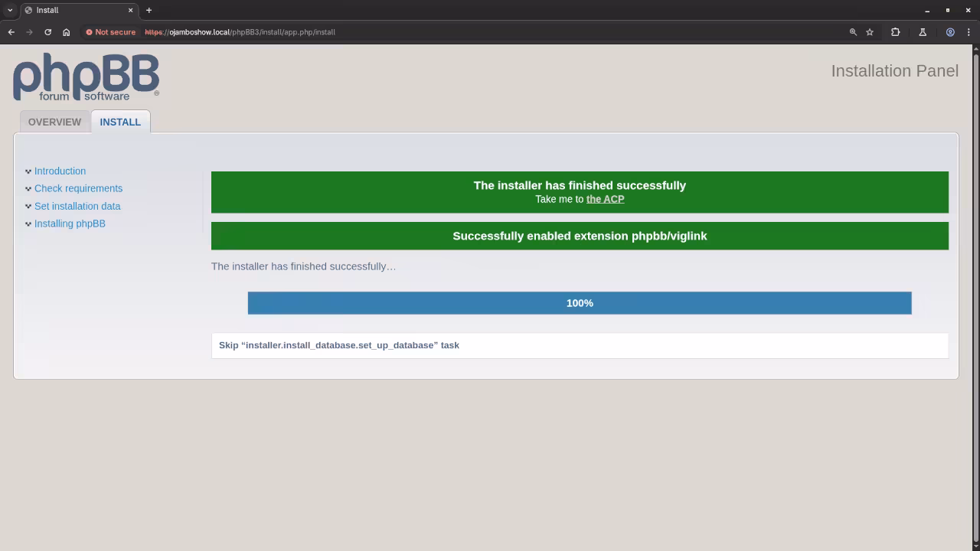
Task: Reload the page with refresh icon
Action: [47, 32]
